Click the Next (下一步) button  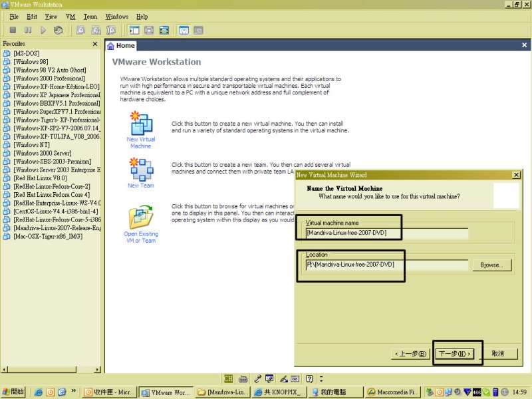pyautogui.click(x=456, y=354)
